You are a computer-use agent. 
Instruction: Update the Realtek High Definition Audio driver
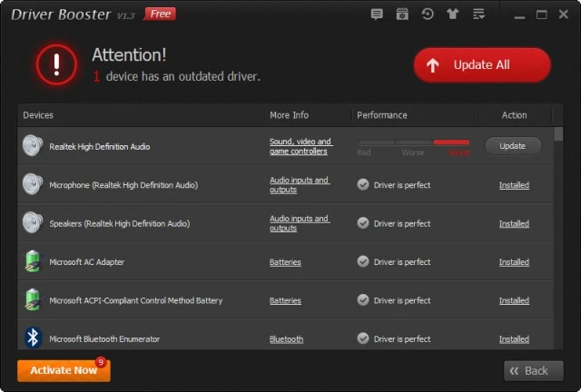point(513,146)
